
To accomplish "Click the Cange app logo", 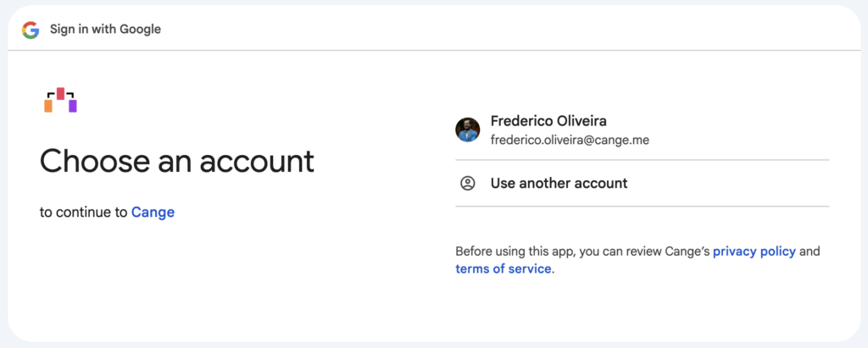I will [x=60, y=100].
